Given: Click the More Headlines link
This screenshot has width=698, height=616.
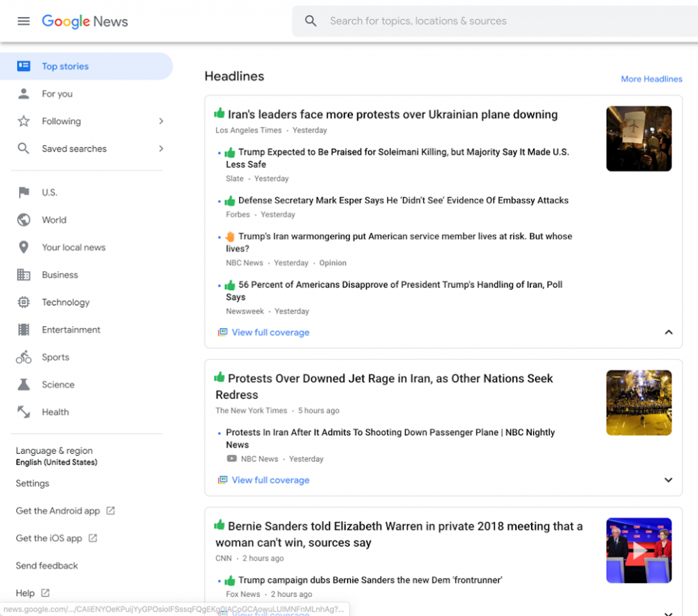Looking at the screenshot, I should 651,79.
